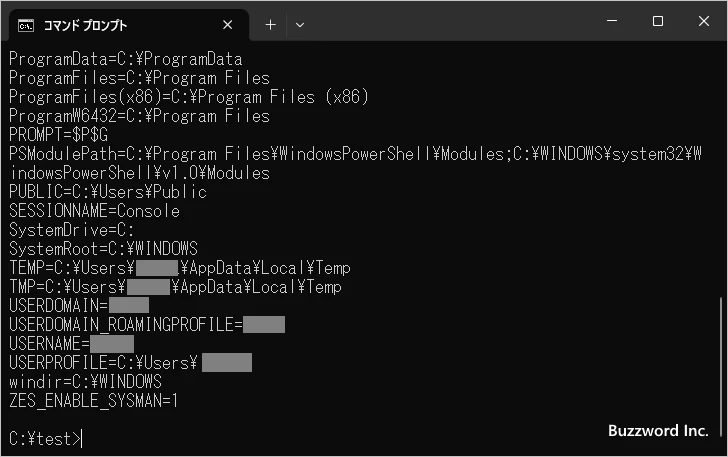Screen dimensions: 728x457
Task: Click the PUBLIC=C:\Users\Public line
Action: 107,192
